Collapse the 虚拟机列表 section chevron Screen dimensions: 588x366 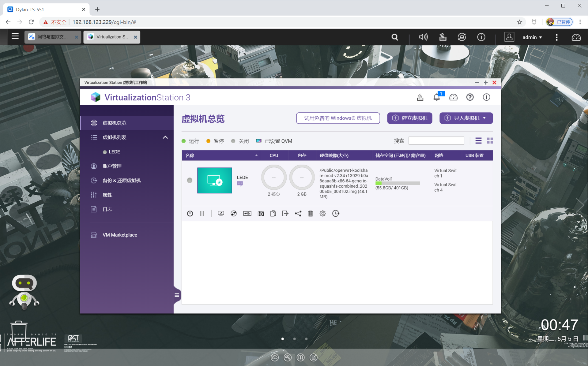[x=165, y=137]
